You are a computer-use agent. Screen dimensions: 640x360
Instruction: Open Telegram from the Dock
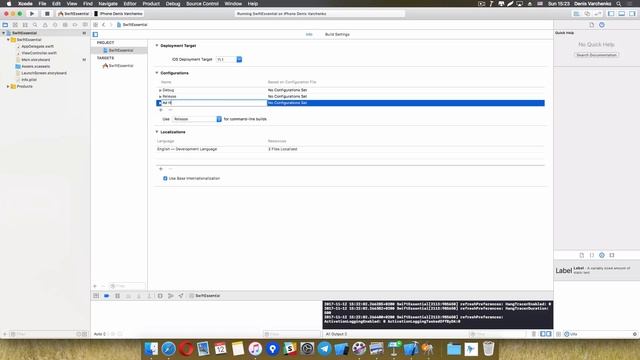click(324, 349)
